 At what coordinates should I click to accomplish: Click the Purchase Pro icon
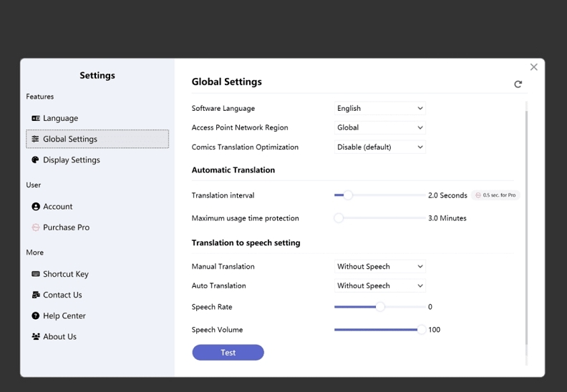[36, 227]
